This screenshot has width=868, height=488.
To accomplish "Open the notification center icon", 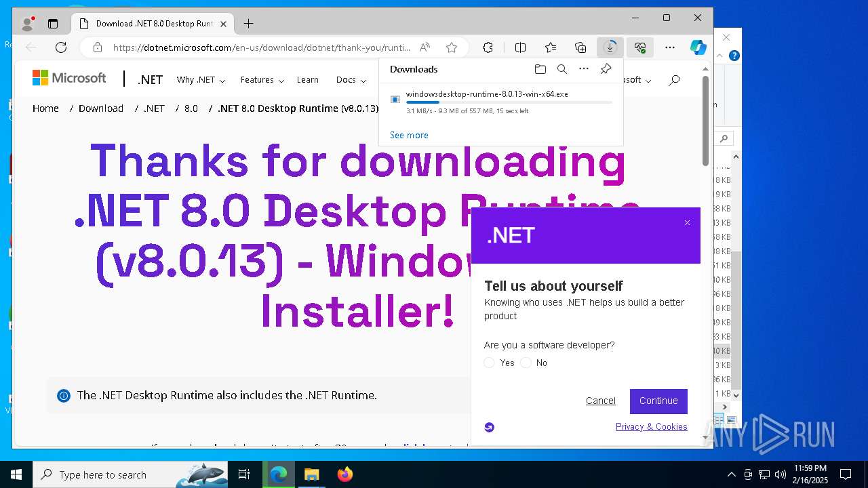I will [x=846, y=474].
